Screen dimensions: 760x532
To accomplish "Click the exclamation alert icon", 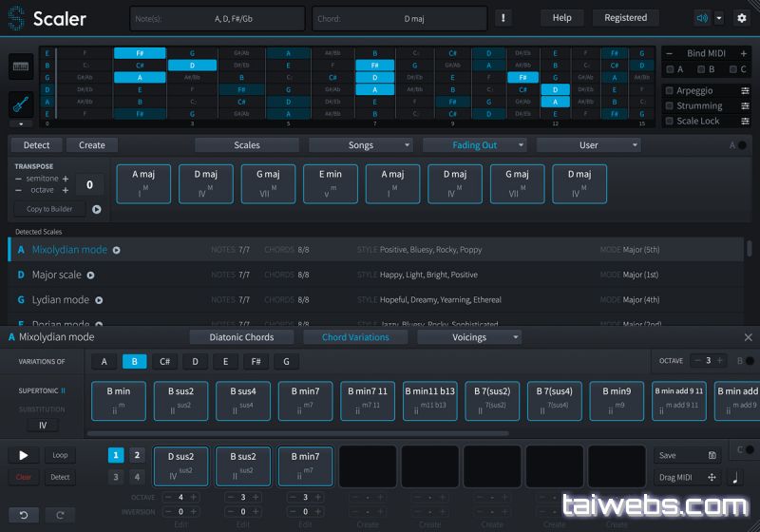I will coord(503,18).
